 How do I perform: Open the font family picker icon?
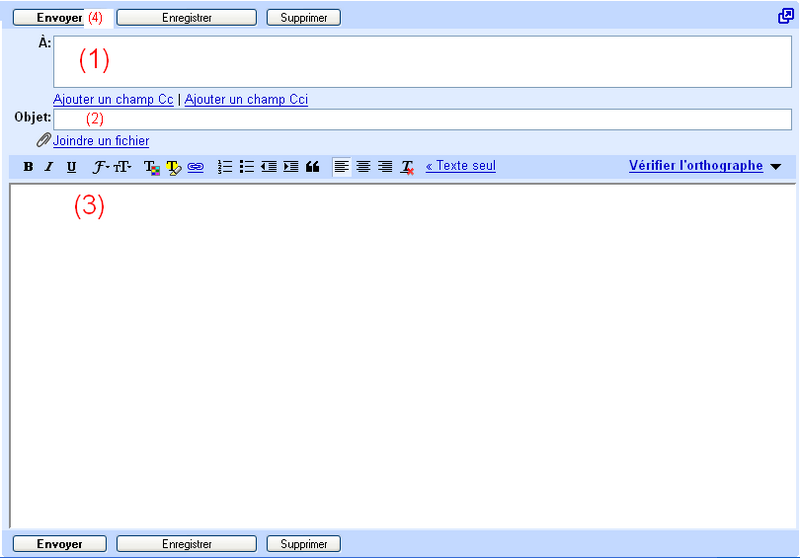(101, 166)
